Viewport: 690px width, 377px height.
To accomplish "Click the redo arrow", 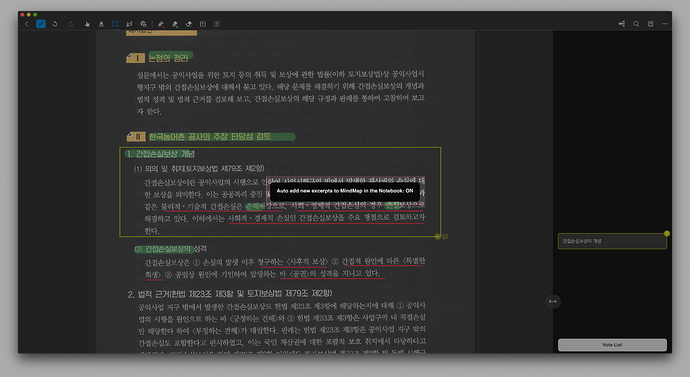I will tap(70, 24).
